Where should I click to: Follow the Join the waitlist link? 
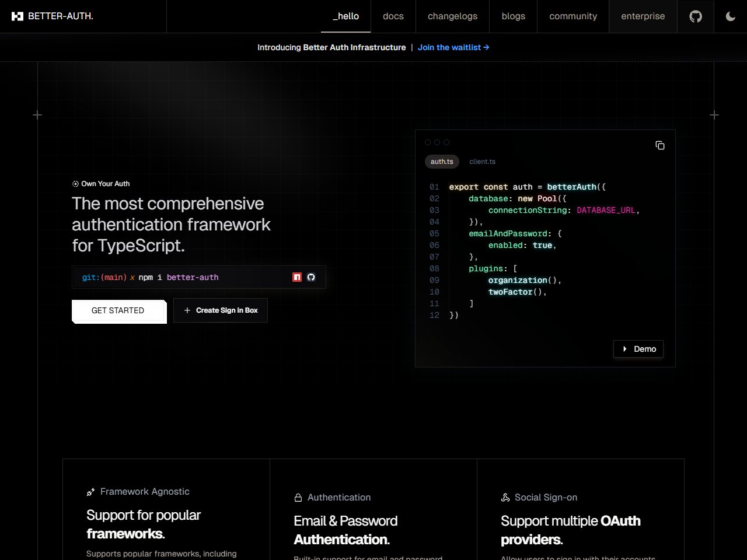[x=453, y=47]
